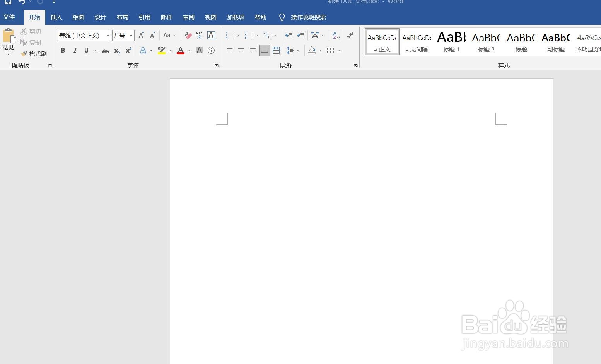601x364 pixels.
Task: Sort text with the A-Z sort icon
Action: pos(336,35)
